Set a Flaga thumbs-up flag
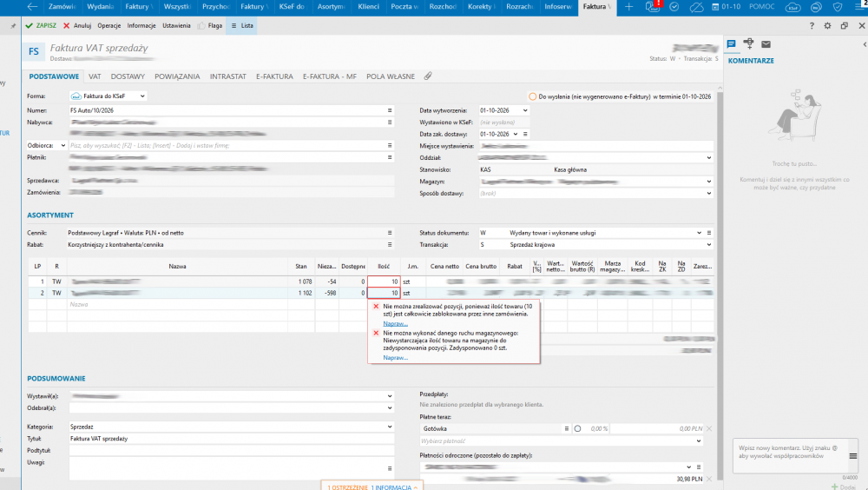Screen dimensions: 868x490 point(210,25)
